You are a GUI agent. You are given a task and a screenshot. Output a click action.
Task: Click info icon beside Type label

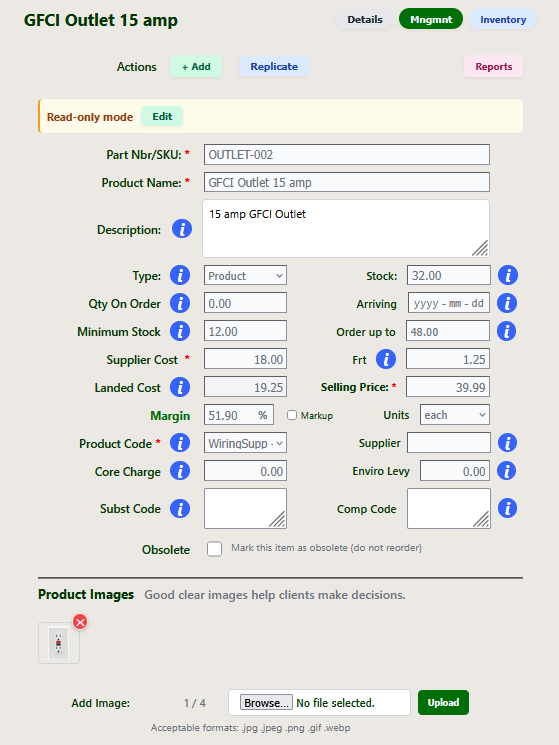pyautogui.click(x=180, y=275)
